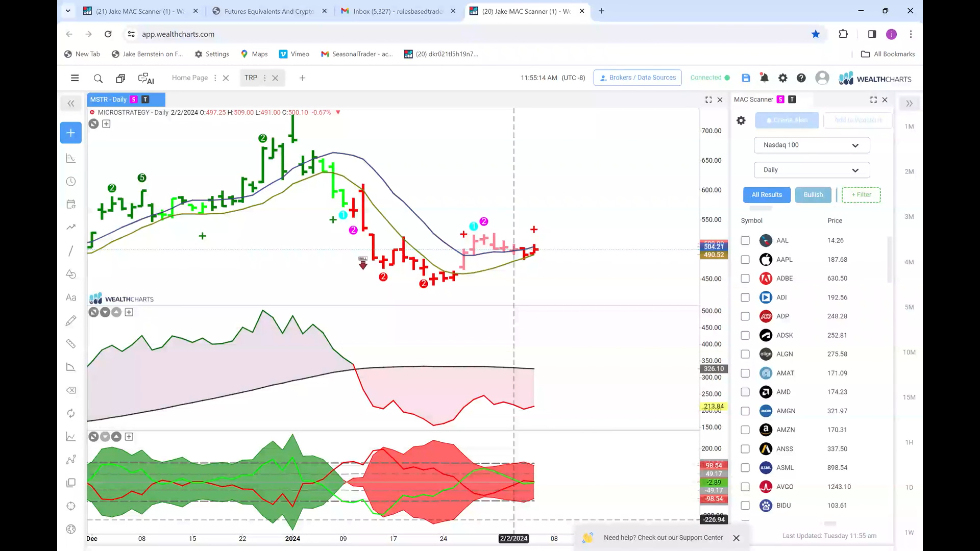
Task: Open the MICROSTRATEGY symbol red dropdown arrow
Action: tap(338, 112)
